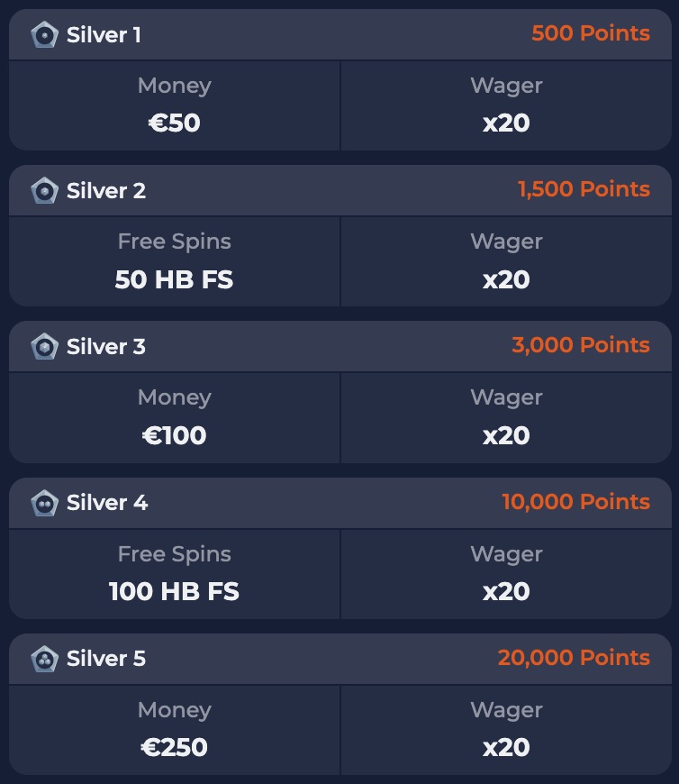679x784 pixels.
Task: Select the 3,000 Points label
Action: pyautogui.click(x=581, y=345)
